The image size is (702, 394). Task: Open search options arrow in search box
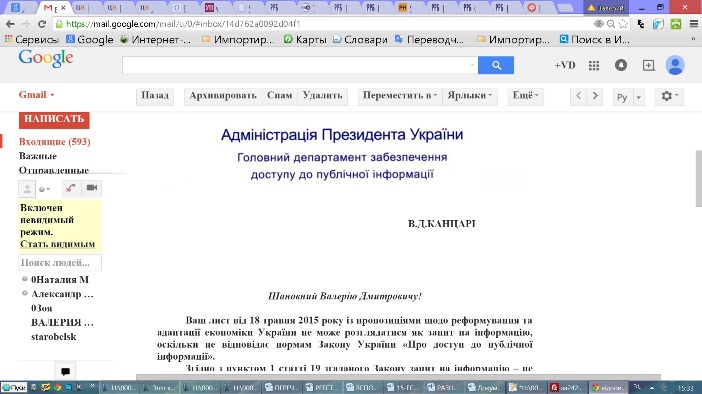click(x=471, y=65)
